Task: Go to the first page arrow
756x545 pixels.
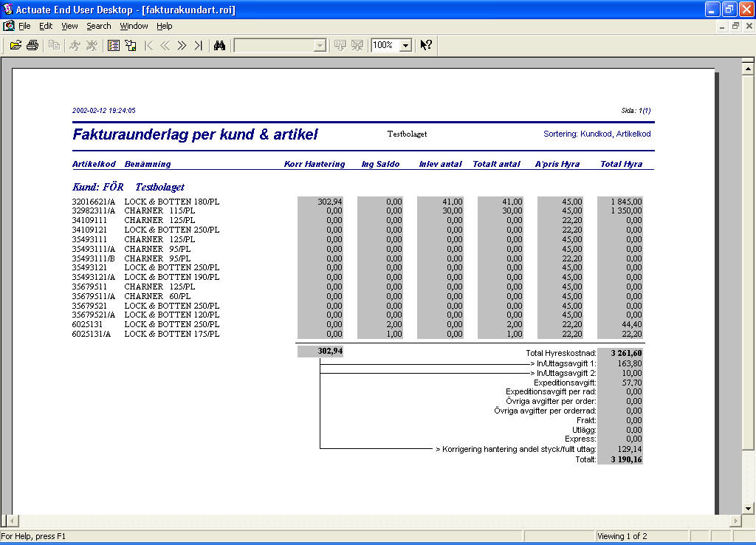Action: pyautogui.click(x=148, y=45)
